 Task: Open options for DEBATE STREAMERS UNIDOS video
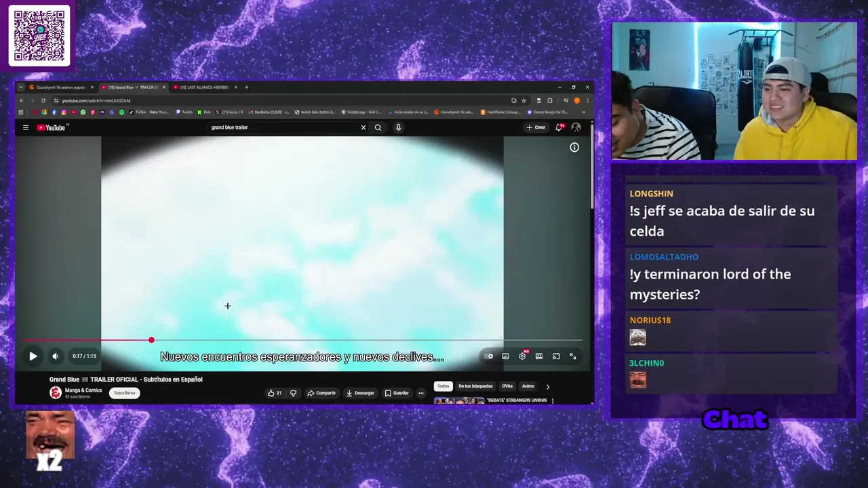point(553,401)
